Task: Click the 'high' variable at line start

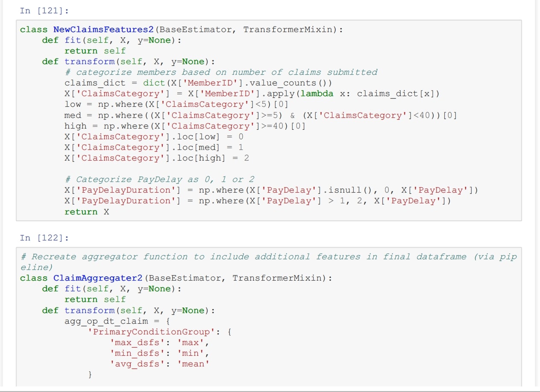Action: click(x=75, y=126)
